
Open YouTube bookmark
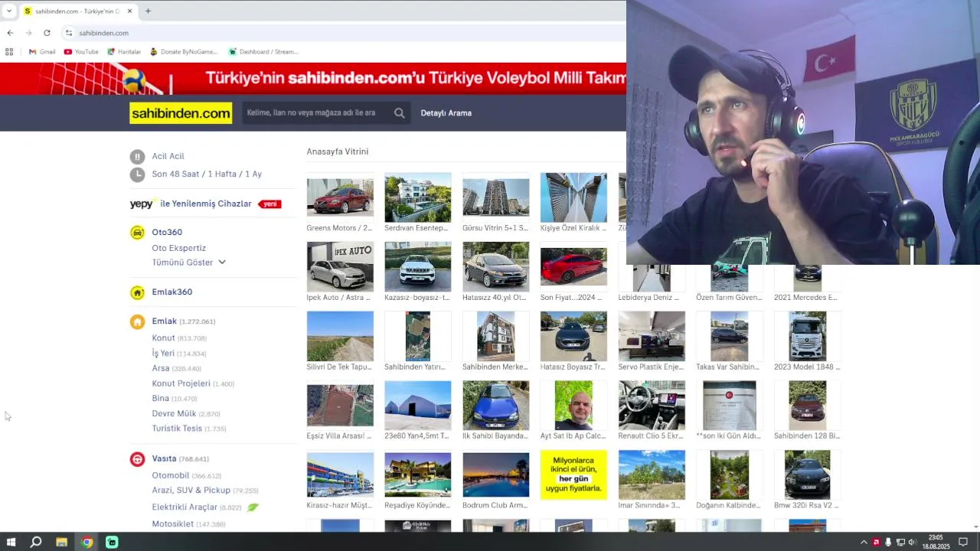[81, 52]
